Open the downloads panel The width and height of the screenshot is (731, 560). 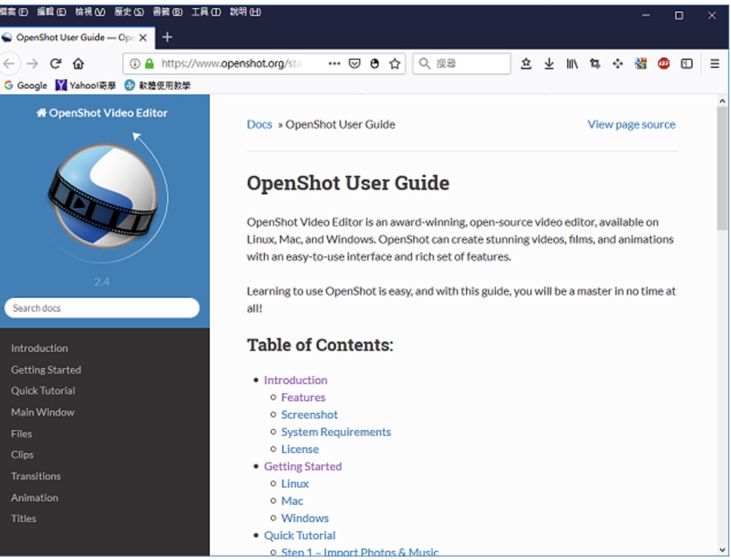(549, 63)
